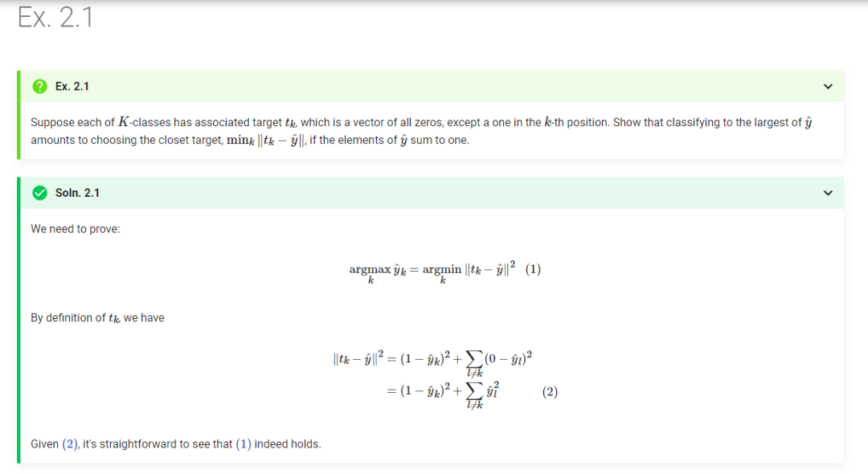Collapse the Soln. 2.1 block using its chevron
The width and height of the screenshot is (868, 474).
point(828,193)
